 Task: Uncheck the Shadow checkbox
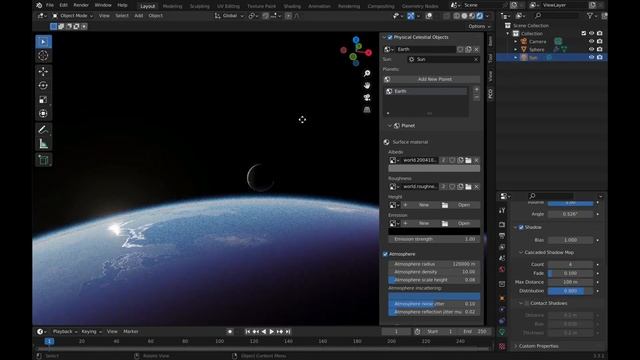point(521,227)
